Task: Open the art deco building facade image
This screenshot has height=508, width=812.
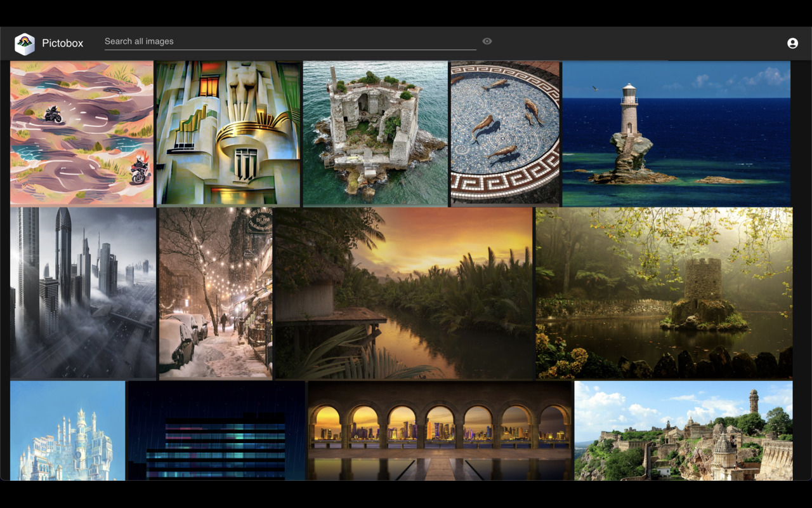Action: (x=228, y=133)
